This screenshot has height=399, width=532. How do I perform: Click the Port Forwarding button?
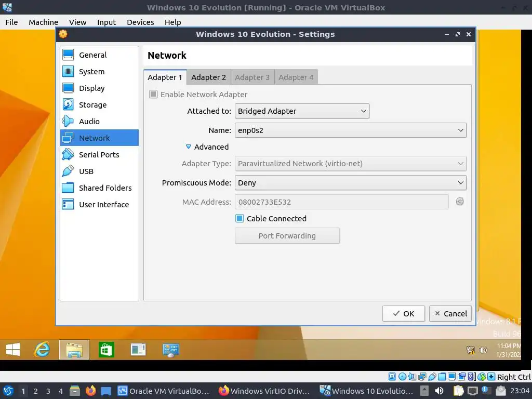click(287, 236)
